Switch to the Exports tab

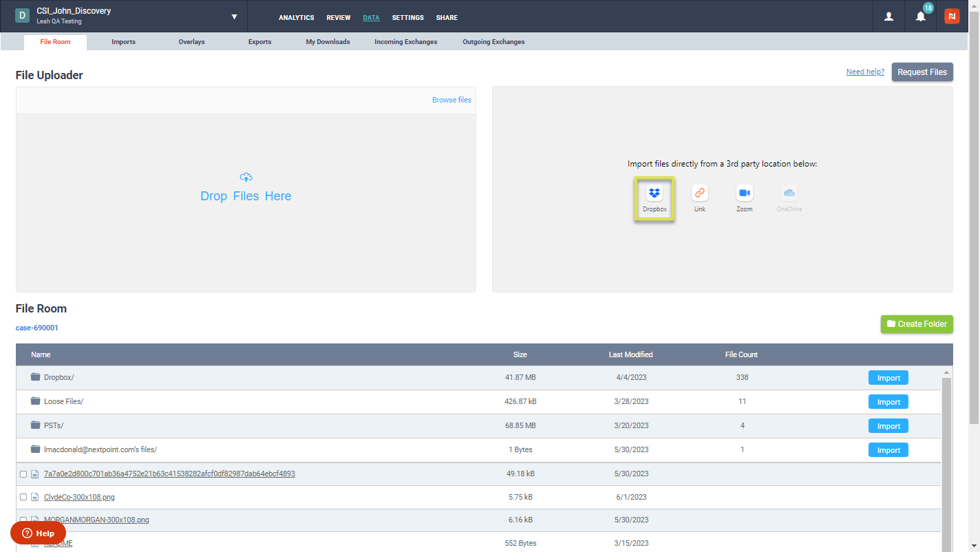(260, 42)
